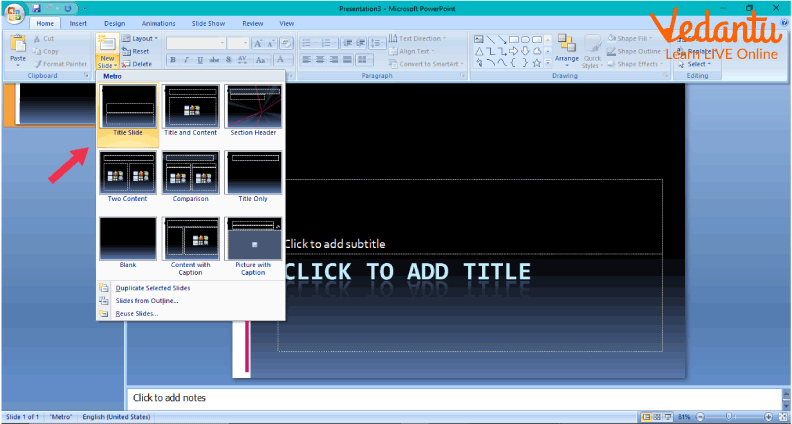Image resolution: width=792 pixels, height=424 pixels.
Task: Click fit slide to window icon
Action: [780, 416]
